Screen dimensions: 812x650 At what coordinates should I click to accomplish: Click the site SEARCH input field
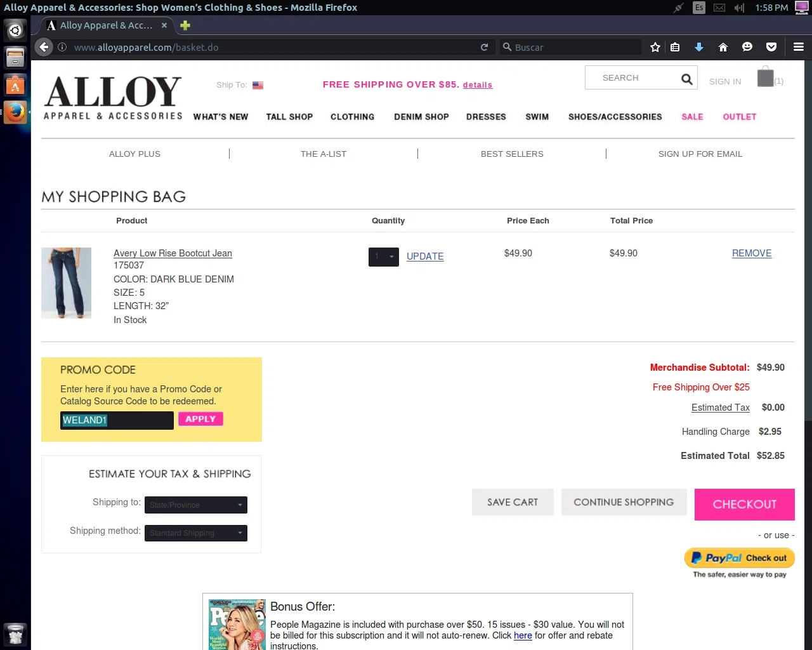click(x=632, y=78)
